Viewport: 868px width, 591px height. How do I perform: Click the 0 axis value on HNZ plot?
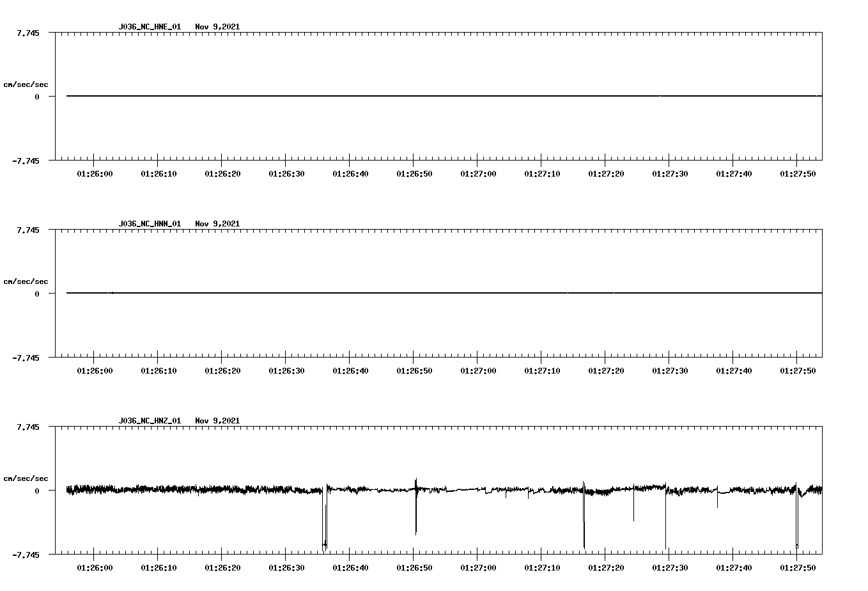37,491
